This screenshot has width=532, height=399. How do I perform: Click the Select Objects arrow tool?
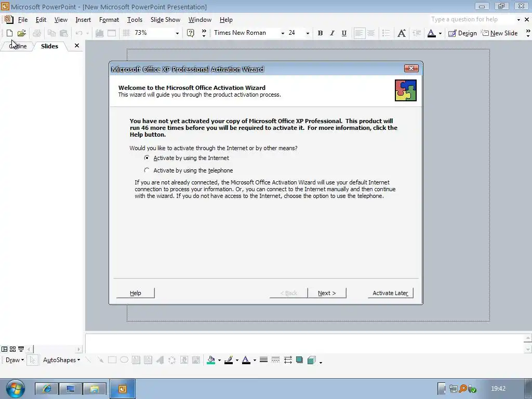coord(32,360)
